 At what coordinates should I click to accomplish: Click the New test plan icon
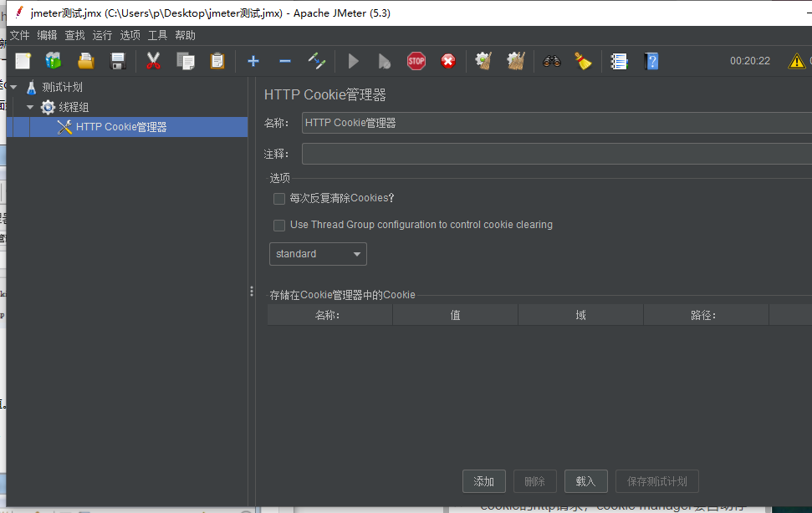tap(23, 61)
